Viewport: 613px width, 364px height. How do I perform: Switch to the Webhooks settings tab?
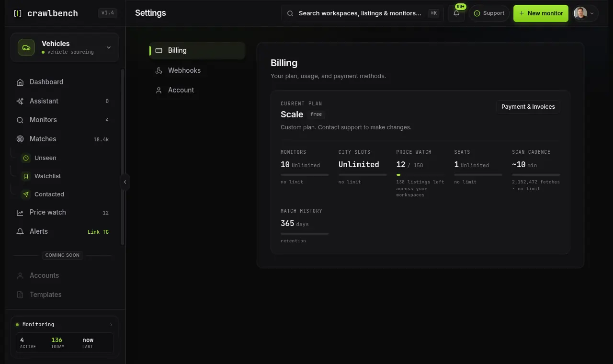tap(197, 70)
